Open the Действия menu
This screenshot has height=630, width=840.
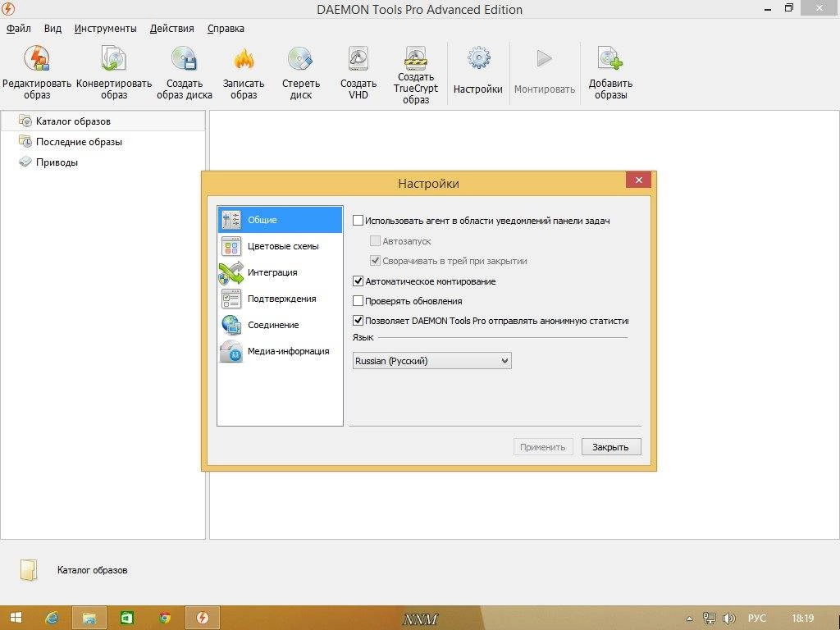[172, 29]
